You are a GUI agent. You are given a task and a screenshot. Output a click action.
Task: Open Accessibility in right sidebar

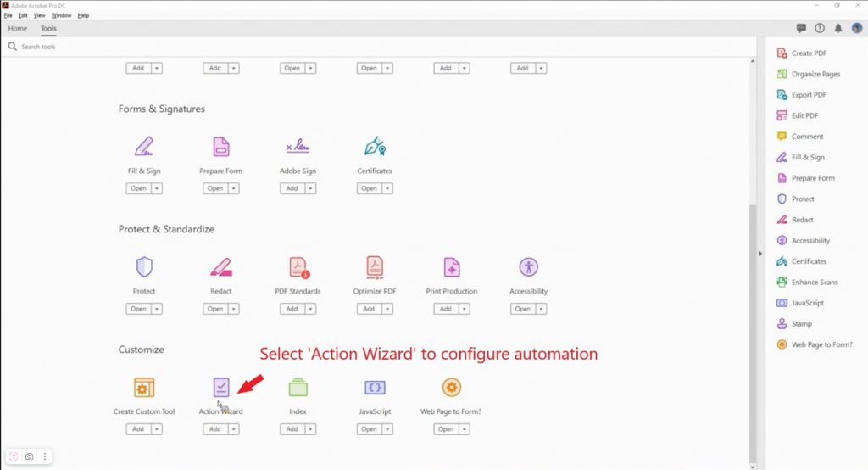pyautogui.click(x=804, y=241)
